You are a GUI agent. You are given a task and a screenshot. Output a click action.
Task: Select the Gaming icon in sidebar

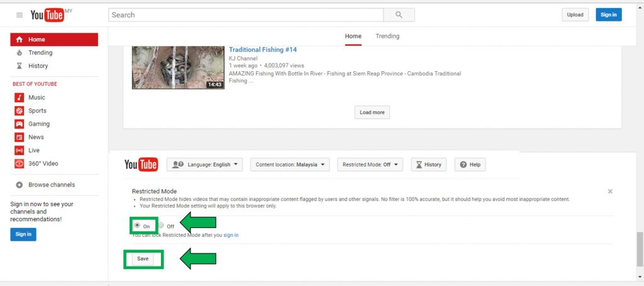click(19, 124)
